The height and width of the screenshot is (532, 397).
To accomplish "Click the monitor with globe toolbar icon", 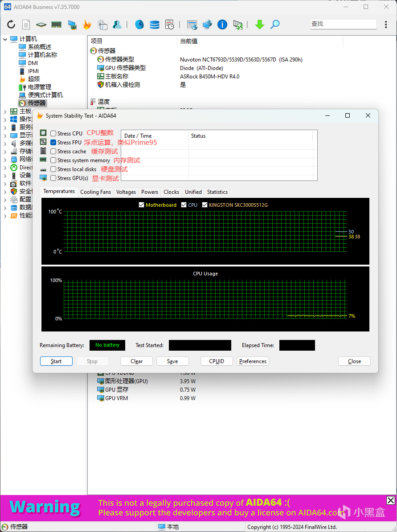I will coord(207,25).
